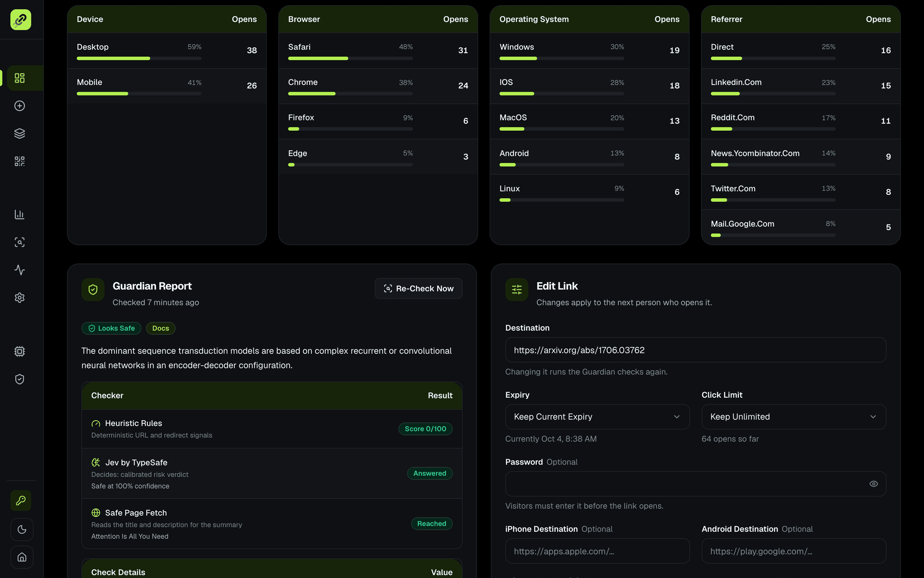Click the Password input field
Viewport: 924px width, 578px height.
[695, 484]
